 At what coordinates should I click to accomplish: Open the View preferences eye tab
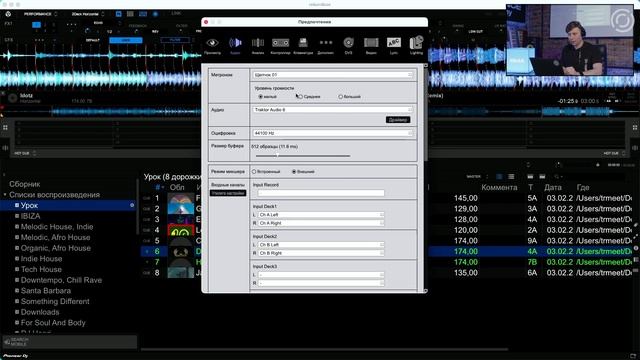[212, 45]
